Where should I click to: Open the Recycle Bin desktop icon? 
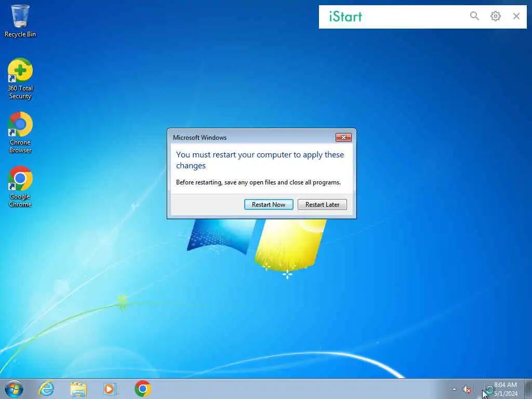[20, 21]
